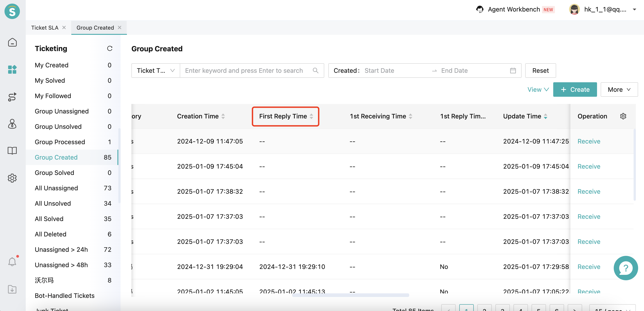Click the End Date field

[472, 71]
